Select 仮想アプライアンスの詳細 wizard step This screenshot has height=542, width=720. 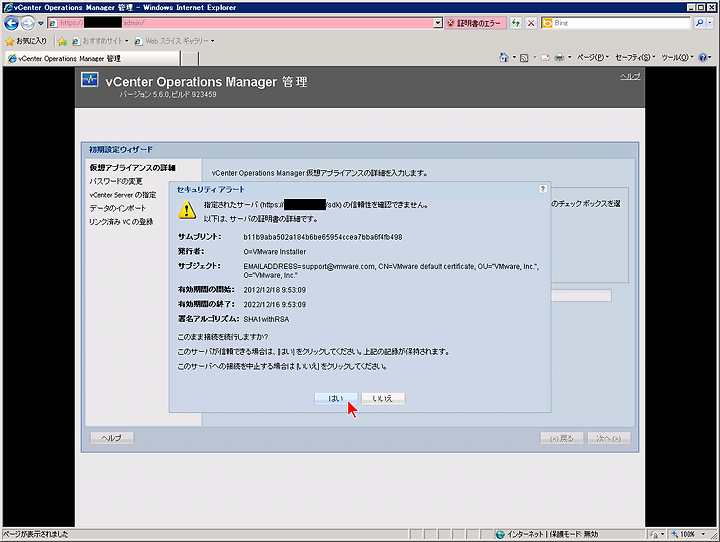click(x=132, y=168)
